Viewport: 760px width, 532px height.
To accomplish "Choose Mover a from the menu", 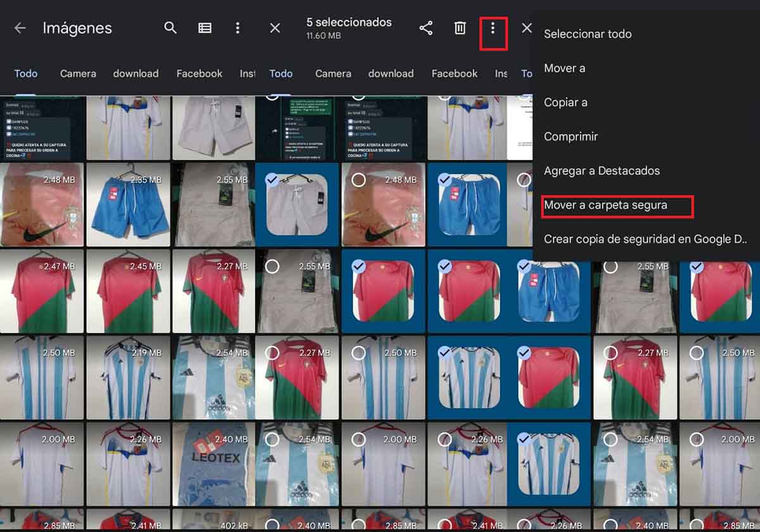I will [564, 68].
